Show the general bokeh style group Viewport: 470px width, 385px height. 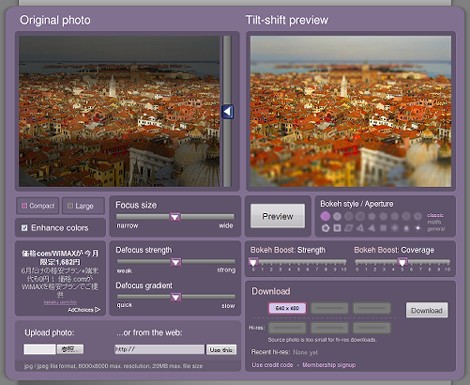pyautogui.click(x=436, y=229)
